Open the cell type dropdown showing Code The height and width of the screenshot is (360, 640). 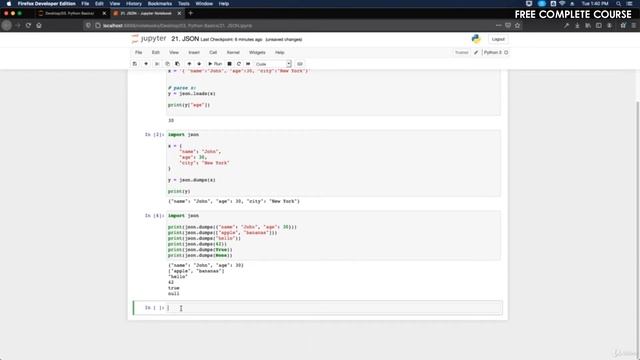[x=273, y=64]
